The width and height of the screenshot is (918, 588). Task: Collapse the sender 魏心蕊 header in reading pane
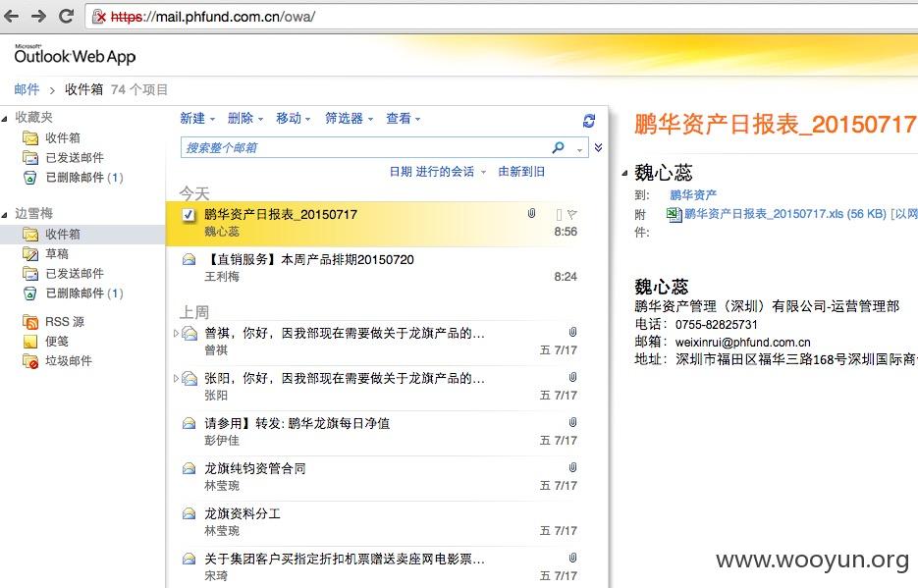pyautogui.click(x=625, y=173)
